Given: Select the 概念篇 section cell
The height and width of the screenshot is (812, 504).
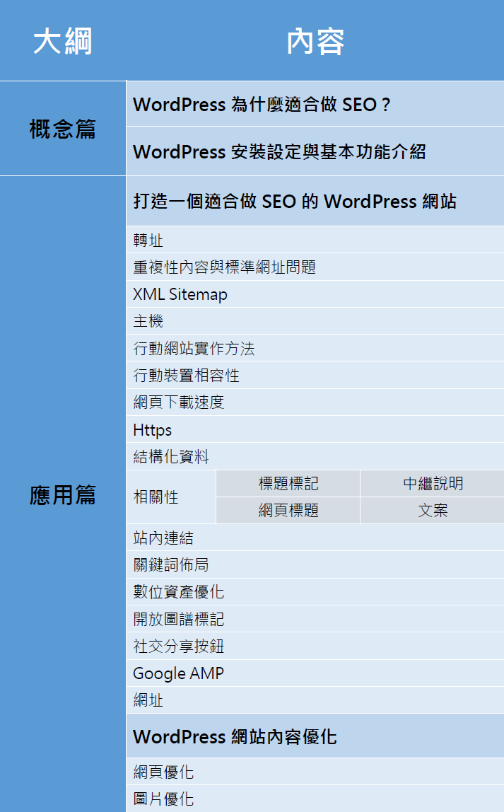Looking at the screenshot, I should 63,129.
